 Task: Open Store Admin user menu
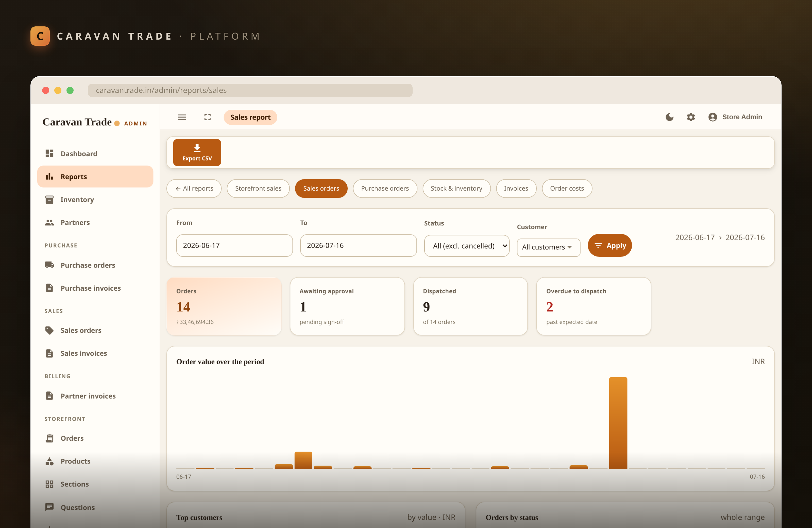(x=735, y=117)
